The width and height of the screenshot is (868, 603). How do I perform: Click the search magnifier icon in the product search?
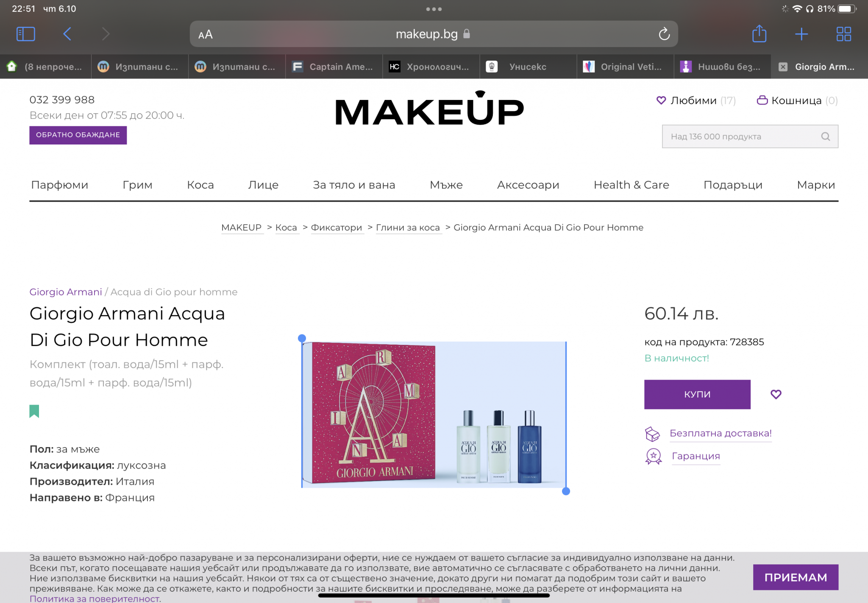click(x=825, y=136)
